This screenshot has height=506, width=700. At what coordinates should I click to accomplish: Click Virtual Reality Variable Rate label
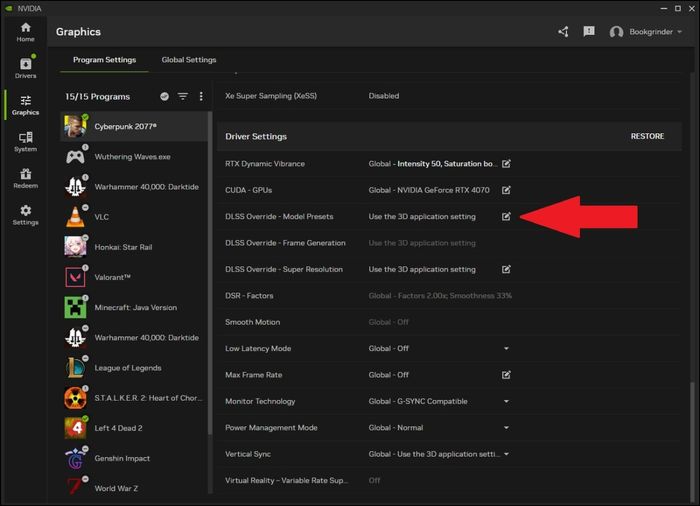click(x=286, y=481)
